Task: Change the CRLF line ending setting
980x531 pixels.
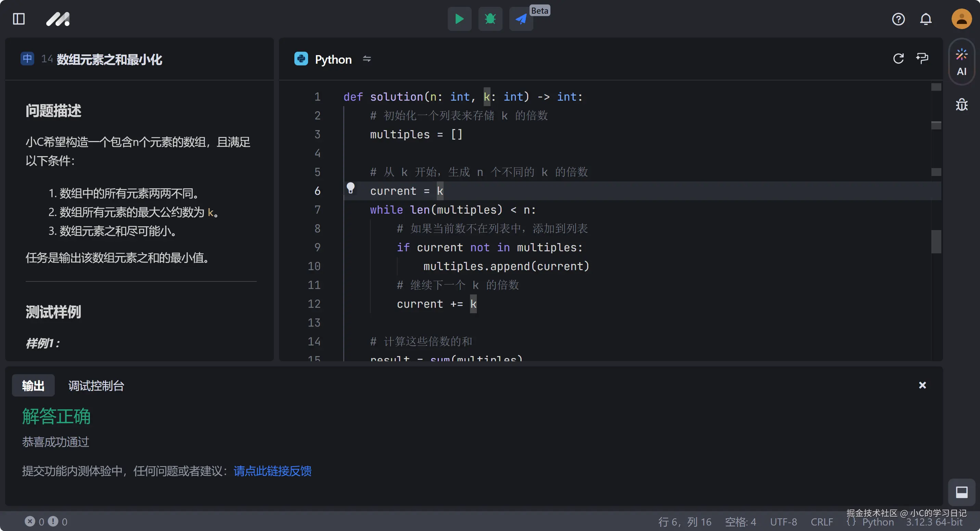Action: coord(822,521)
